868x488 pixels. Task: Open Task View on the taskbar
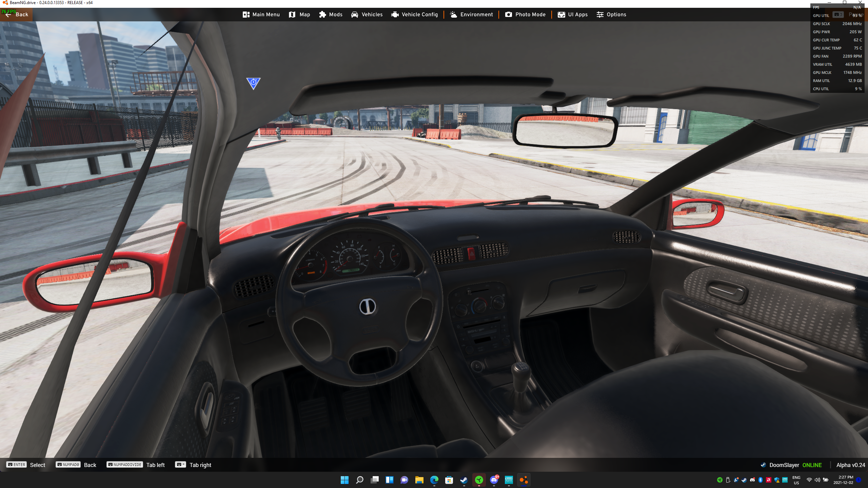tap(375, 480)
